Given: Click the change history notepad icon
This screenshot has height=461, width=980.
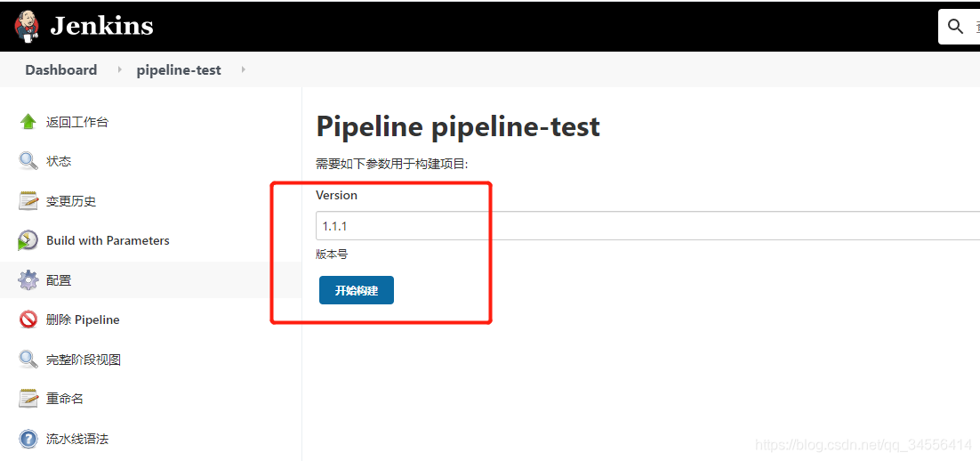Looking at the screenshot, I should coord(28,201).
